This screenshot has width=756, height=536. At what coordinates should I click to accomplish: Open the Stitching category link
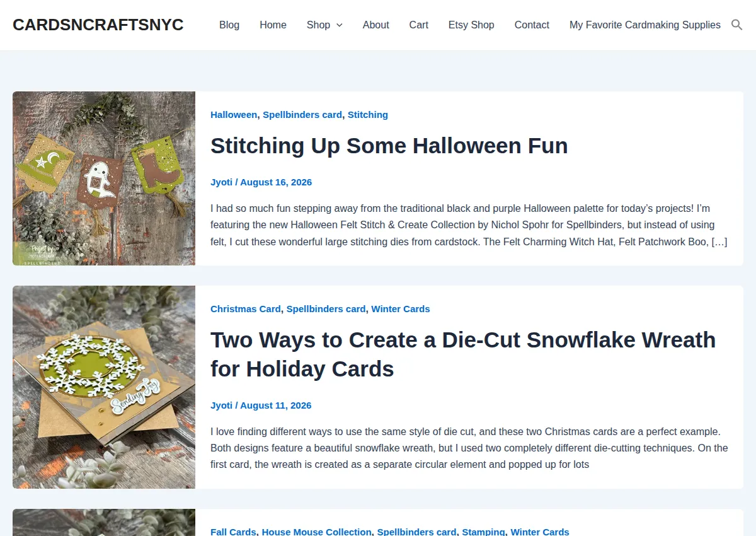368,115
